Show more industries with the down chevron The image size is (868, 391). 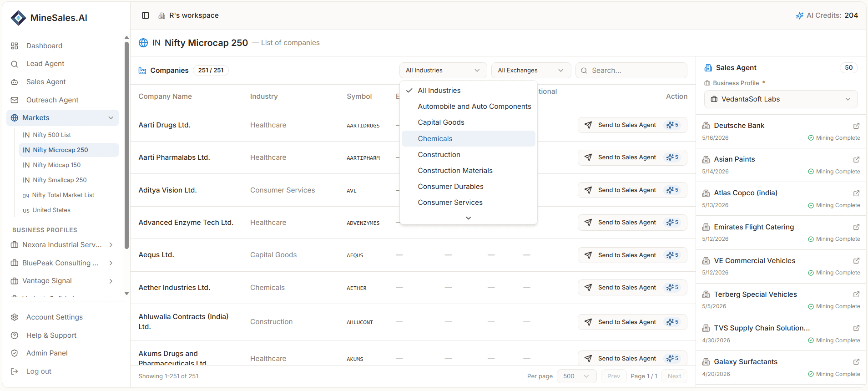[x=469, y=218]
